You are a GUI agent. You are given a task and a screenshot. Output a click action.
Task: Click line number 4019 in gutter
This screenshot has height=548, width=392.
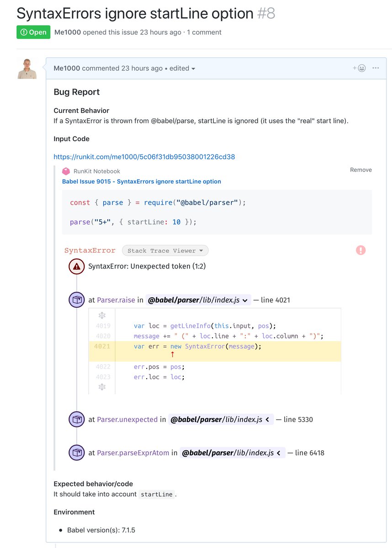click(103, 326)
